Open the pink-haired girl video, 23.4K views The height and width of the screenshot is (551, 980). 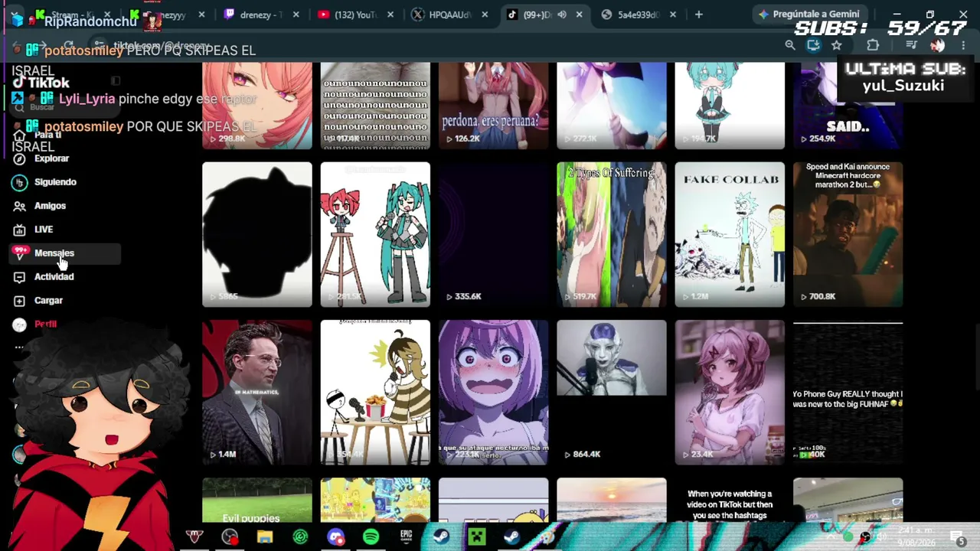coord(730,393)
